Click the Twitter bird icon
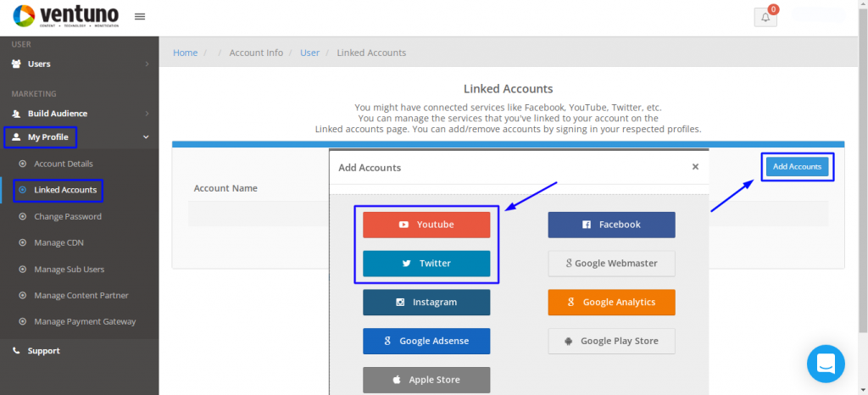This screenshot has width=868, height=395. click(407, 264)
